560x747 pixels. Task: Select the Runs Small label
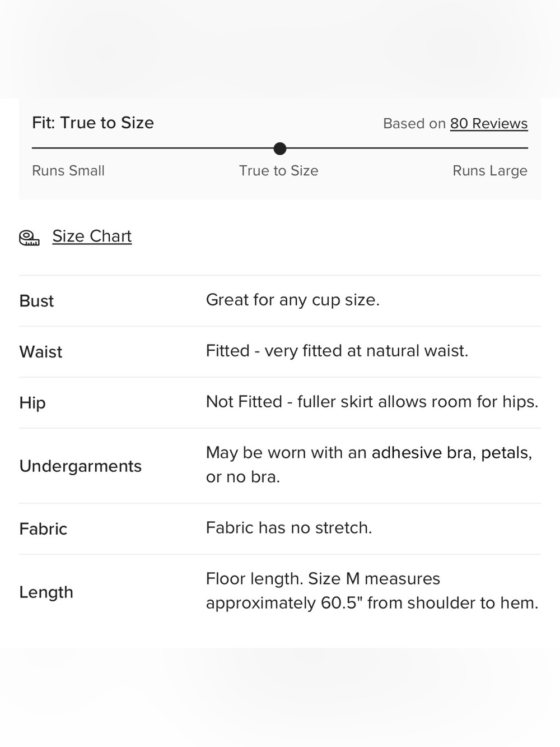click(68, 171)
